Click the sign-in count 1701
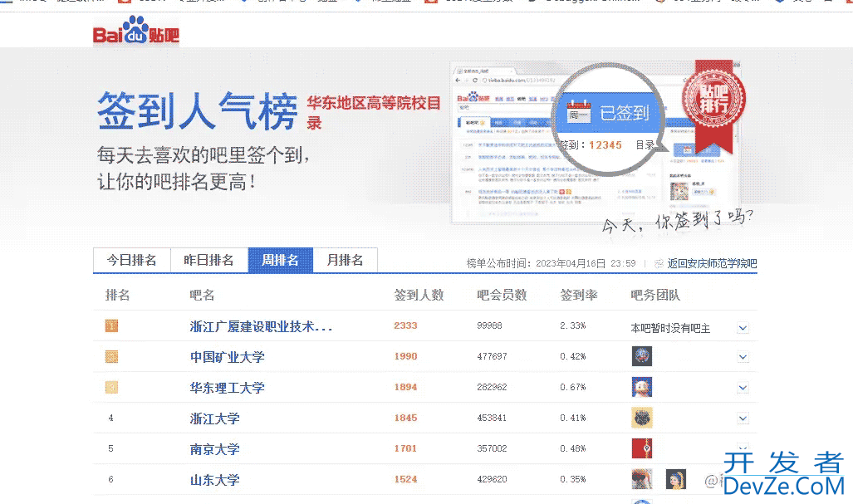 click(x=406, y=448)
